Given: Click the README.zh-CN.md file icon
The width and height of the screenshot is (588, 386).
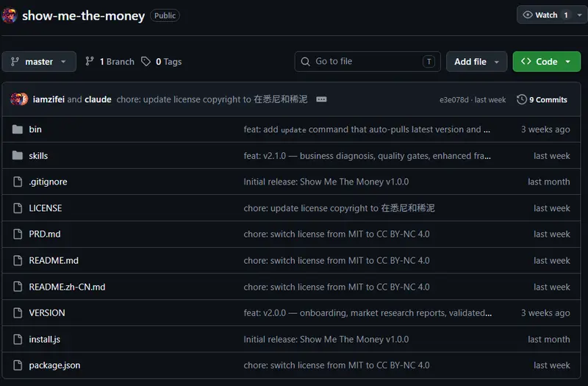Looking at the screenshot, I should (x=18, y=287).
